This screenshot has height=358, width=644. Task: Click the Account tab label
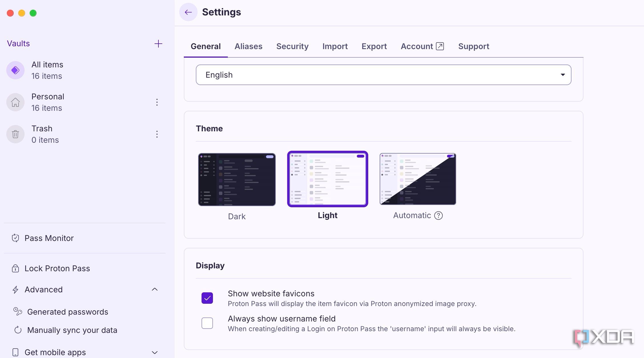pyautogui.click(x=417, y=46)
